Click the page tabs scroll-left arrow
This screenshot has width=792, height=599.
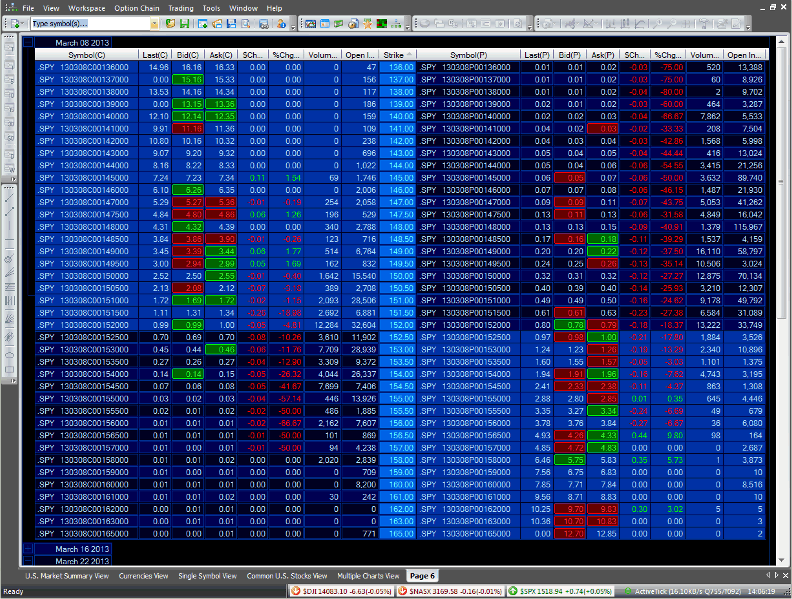click(768, 575)
